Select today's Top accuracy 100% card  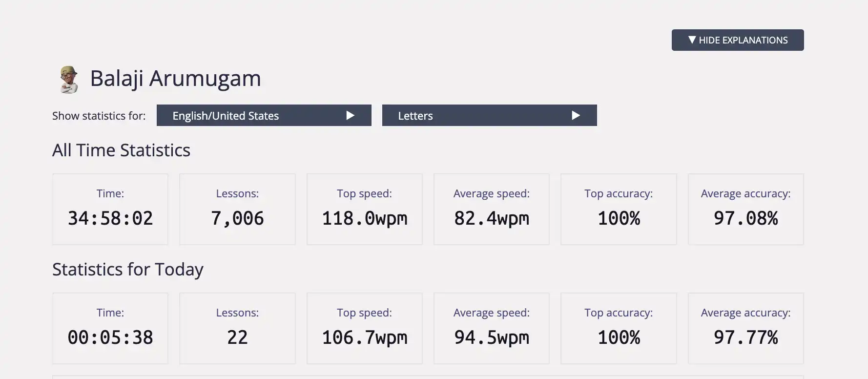(619, 328)
